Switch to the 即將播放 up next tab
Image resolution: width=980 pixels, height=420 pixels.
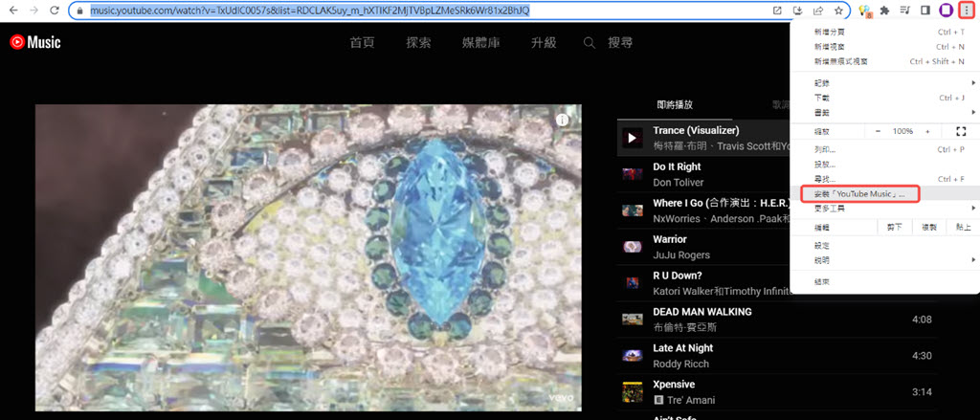pyautogui.click(x=675, y=105)
